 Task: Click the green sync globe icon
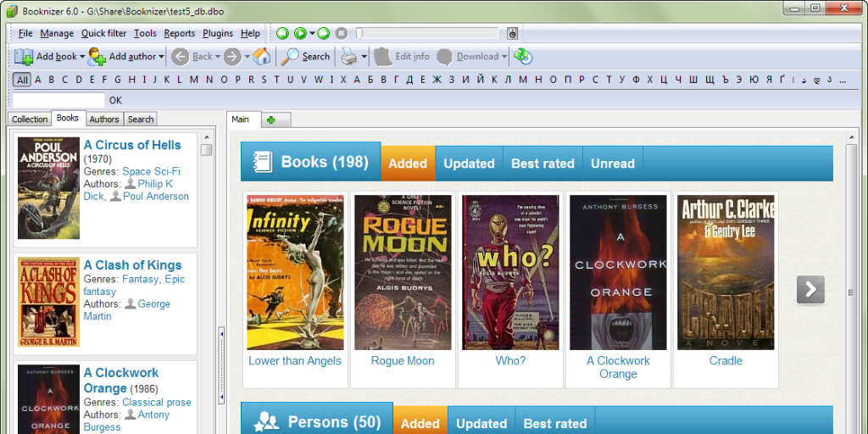(x=522, y=57)
